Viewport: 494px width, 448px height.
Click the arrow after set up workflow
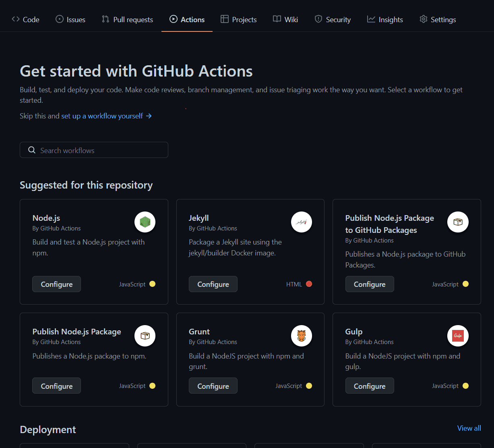(149, 116)
